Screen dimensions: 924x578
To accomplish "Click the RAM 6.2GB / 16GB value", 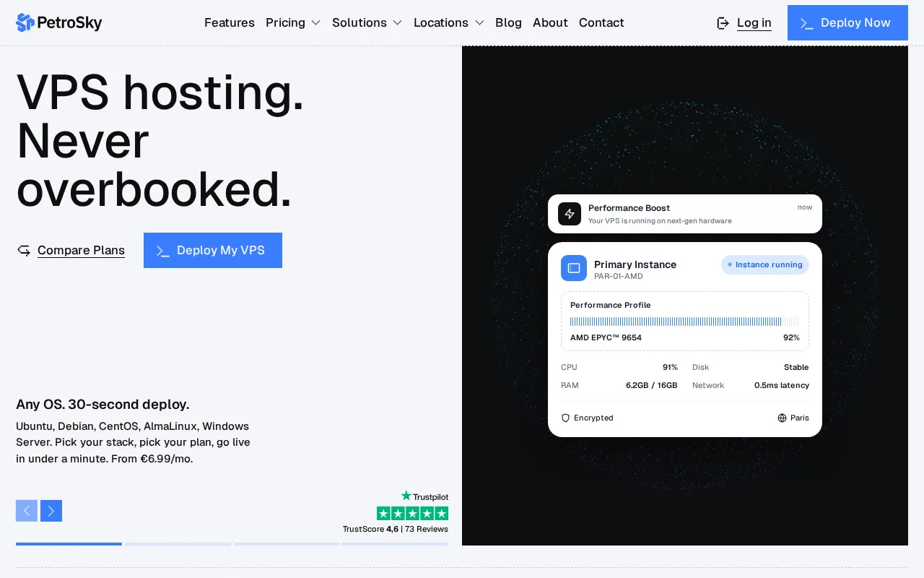I will [652, 385].
